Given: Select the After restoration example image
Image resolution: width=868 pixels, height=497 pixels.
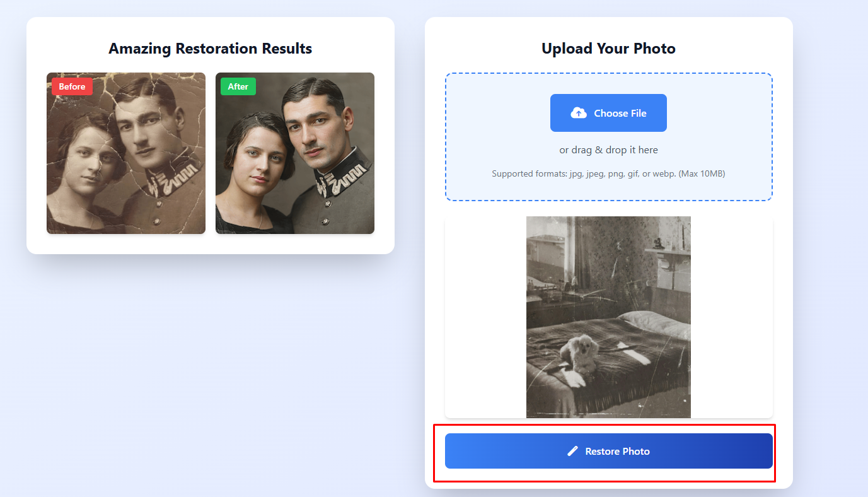Looking at the screenshot, I should 294,153.
